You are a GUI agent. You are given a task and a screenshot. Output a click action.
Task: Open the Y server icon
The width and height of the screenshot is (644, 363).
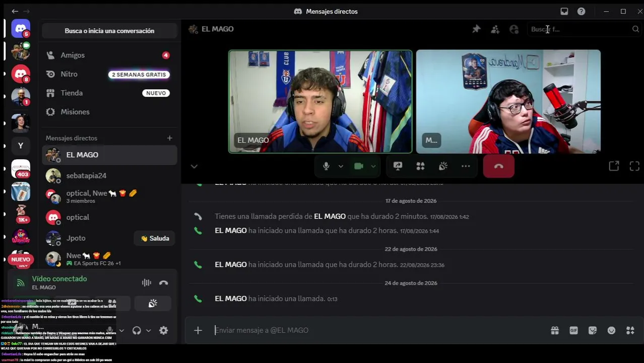coord(21,146)
